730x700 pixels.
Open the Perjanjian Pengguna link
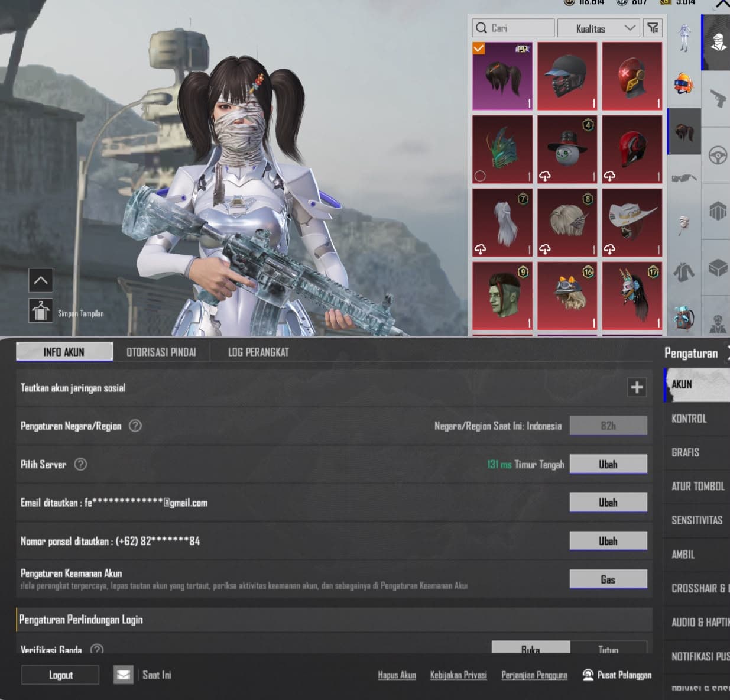pyautogui.click(x=534, y=675)
